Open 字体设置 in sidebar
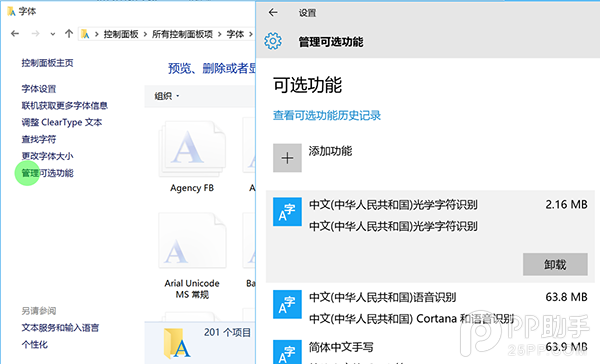 click(x=39, y=89)
